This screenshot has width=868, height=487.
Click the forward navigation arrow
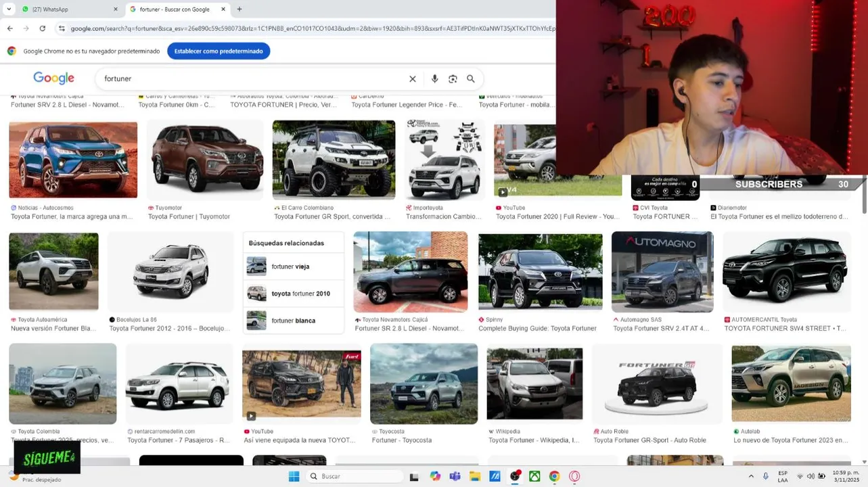26,28
